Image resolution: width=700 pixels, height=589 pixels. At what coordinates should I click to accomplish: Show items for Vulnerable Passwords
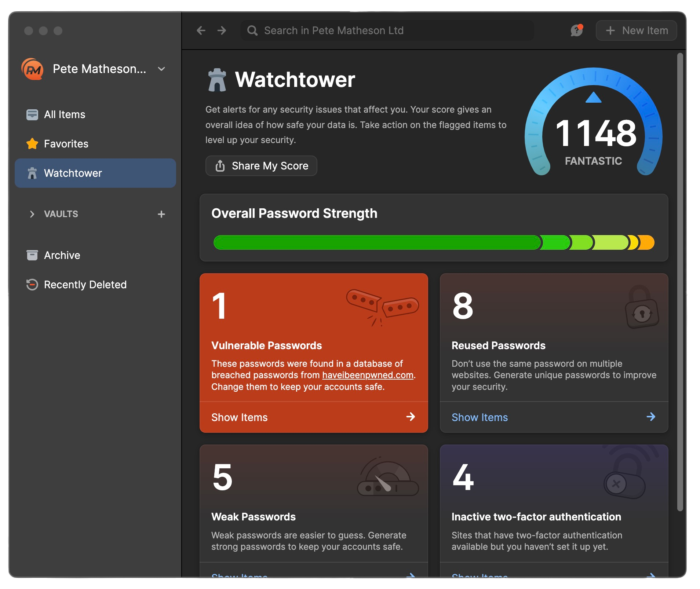314,417
